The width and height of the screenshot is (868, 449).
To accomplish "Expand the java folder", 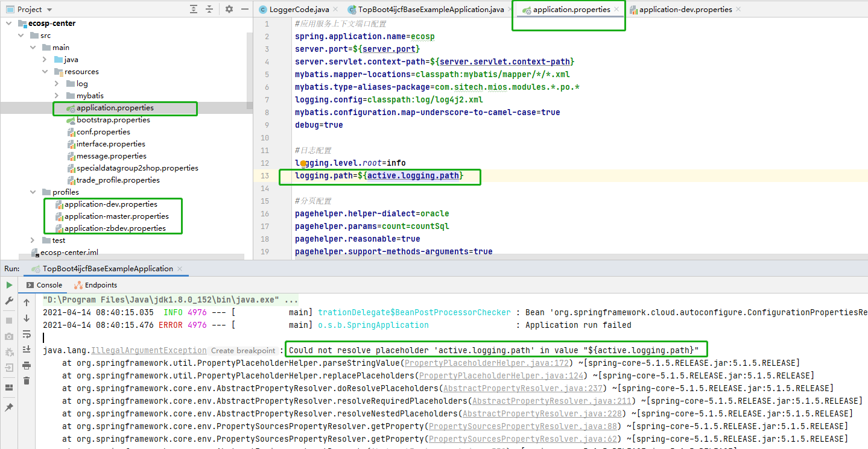I will [x=45, y=60].
